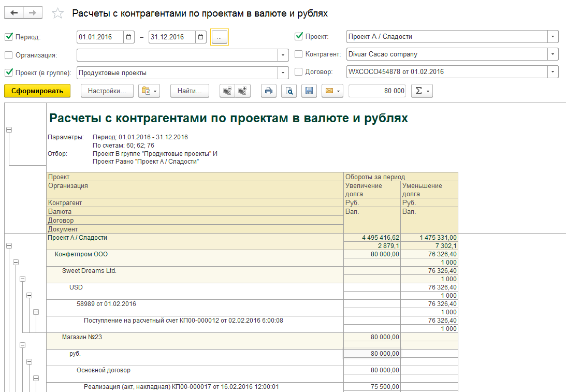Click the WXCOCO454878 от 01.02.2016 field
566x392 pixels.
click(x=447, y=72)
